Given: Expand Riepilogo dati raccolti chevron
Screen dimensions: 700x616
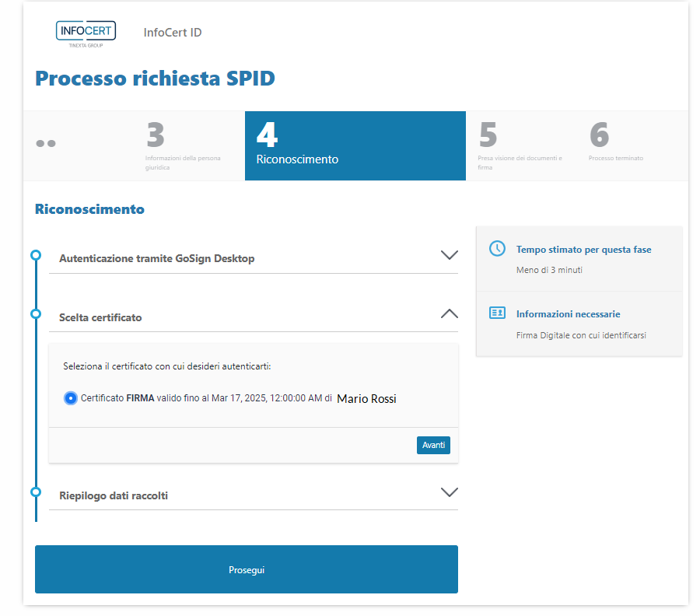Looking at the screenshot, I should click(449, 492).
